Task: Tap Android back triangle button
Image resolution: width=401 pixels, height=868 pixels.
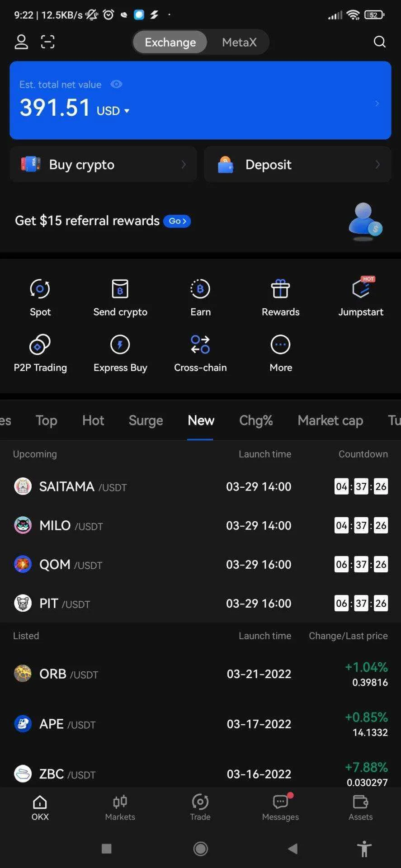Action: click(293, 849)
